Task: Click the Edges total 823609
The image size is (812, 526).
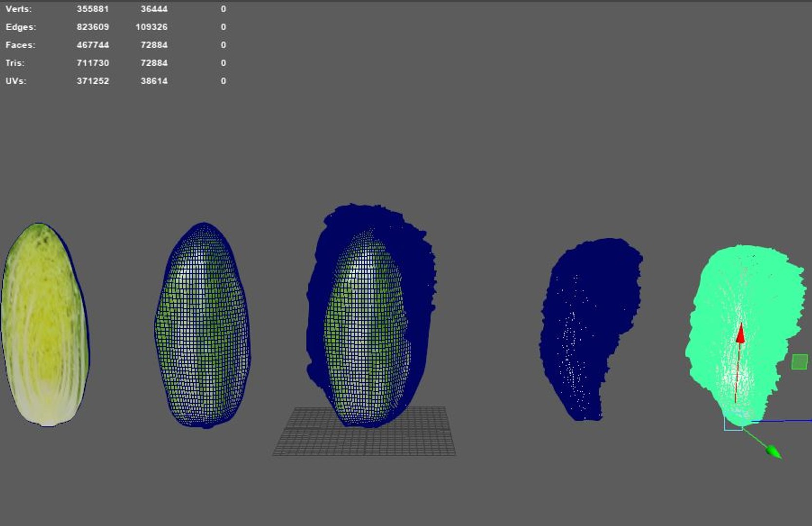Action: 92,27
